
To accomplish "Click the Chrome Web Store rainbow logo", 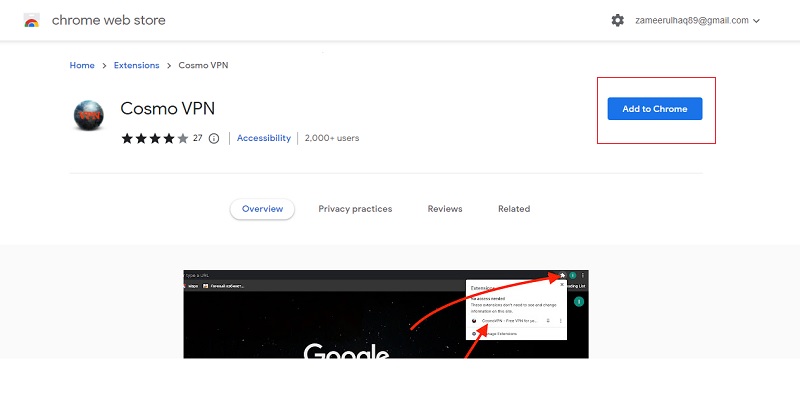I will pos(32,20).
